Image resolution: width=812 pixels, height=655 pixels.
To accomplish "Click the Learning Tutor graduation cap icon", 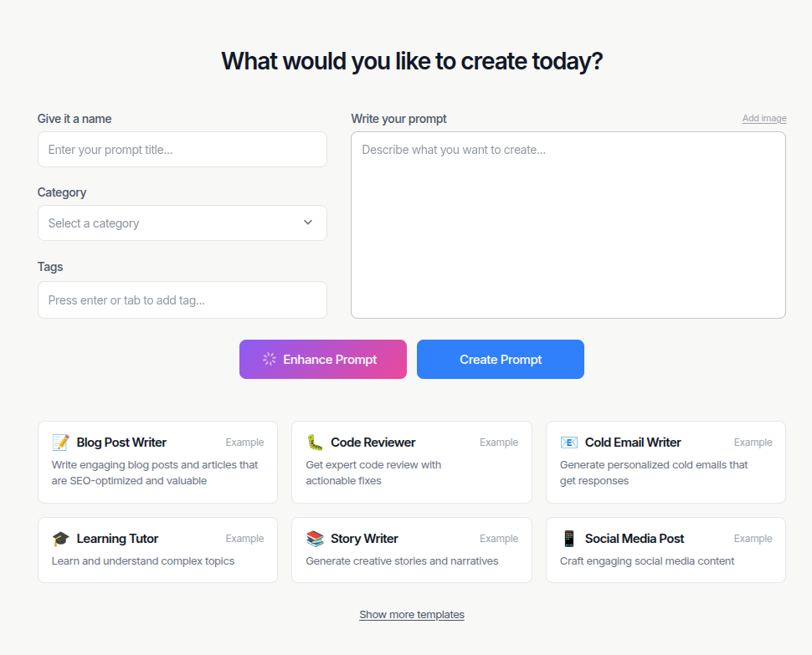I will pos(60,539).
